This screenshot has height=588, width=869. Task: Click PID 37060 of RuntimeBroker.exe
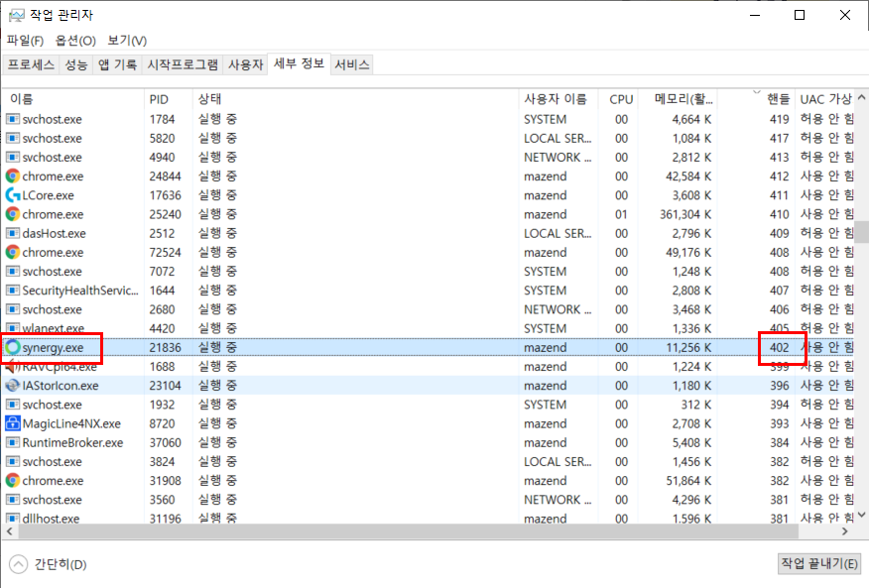pos(165,443)
